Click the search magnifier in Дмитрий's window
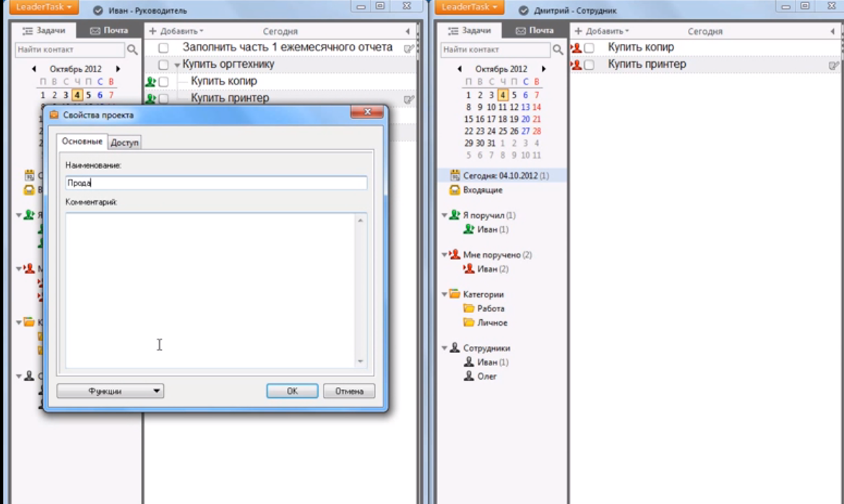 tap(558, 50)
